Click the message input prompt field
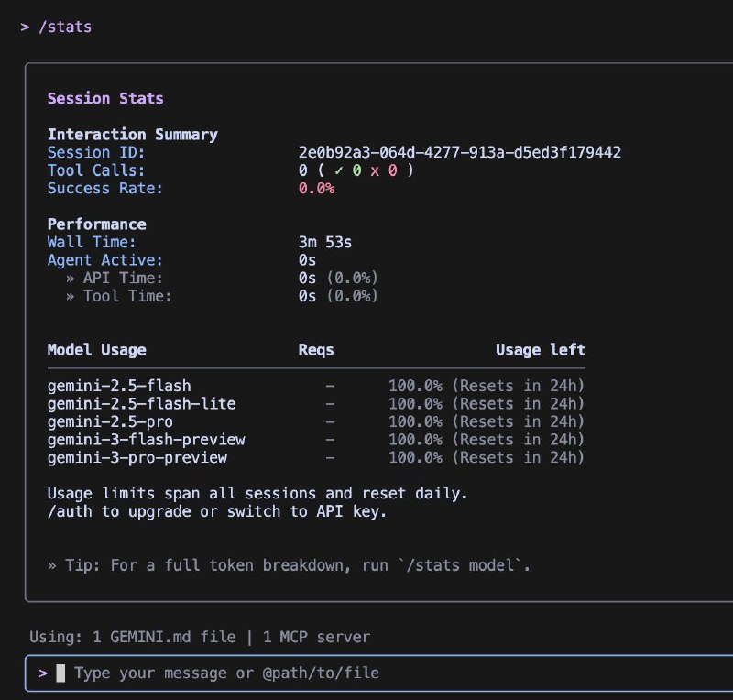 point(366,673)
